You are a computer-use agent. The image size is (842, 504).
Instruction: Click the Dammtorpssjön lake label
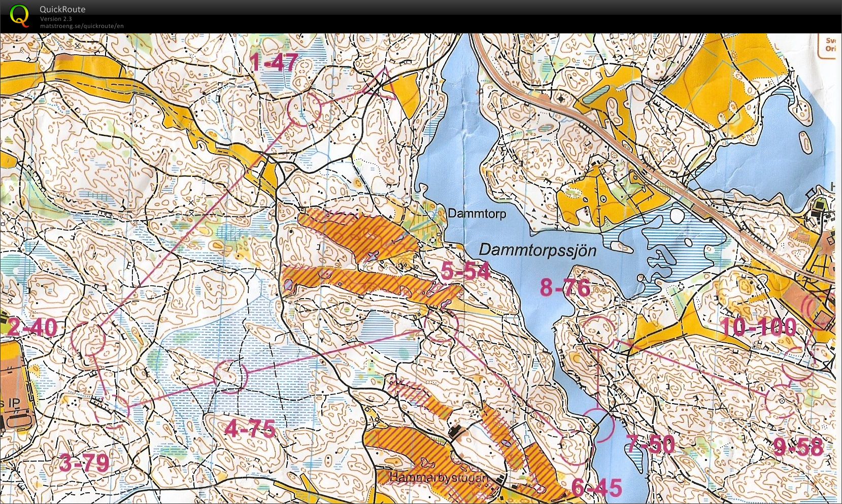(537, 250)
